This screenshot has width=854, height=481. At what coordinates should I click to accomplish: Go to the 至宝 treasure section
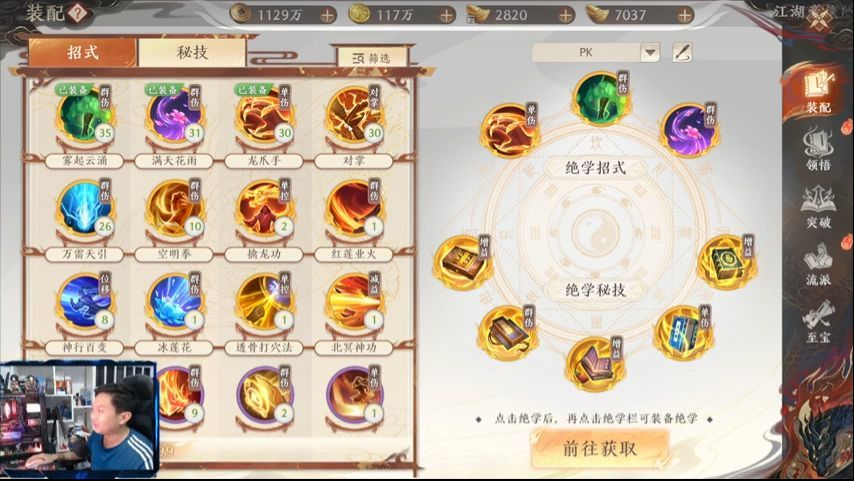pyautogui.click(x=818, y=321)
